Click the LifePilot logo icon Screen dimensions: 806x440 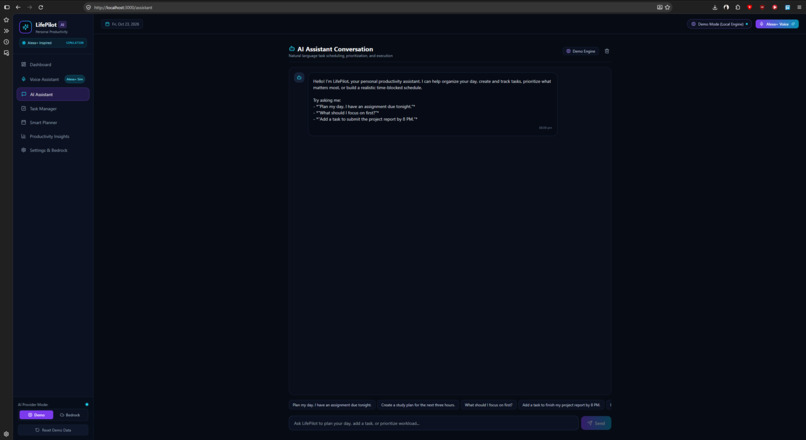tap(25, 27)
